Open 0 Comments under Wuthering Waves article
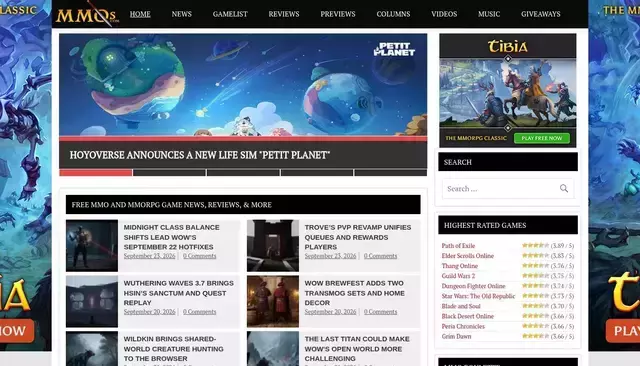The height and width of the screenshot is (366, 640). coord(200,312)
